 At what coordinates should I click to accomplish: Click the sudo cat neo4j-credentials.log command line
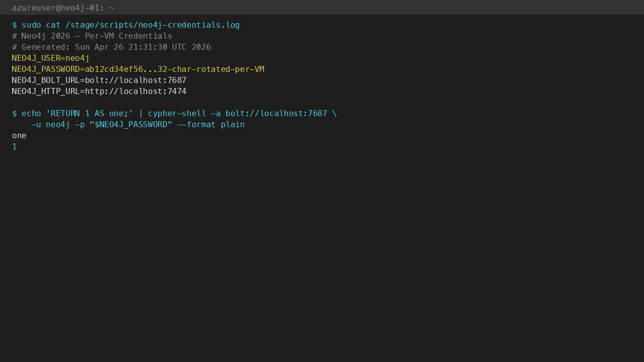126,25
